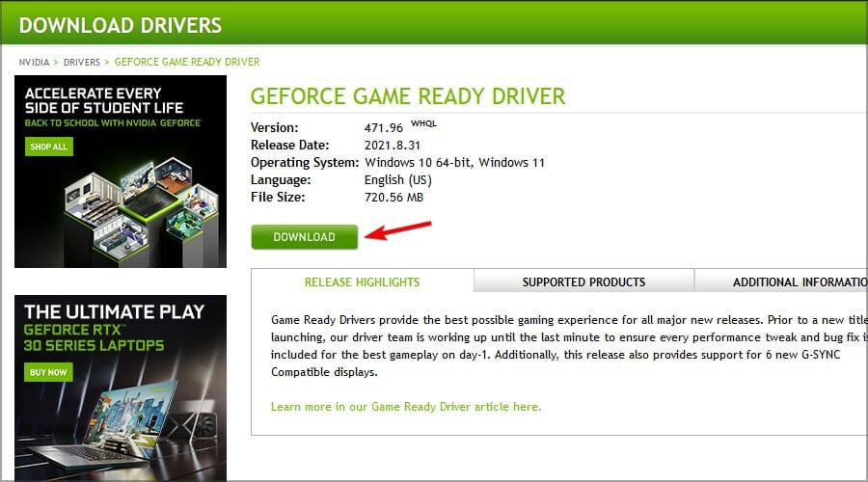
Task: Click the GeForce Game Ready Driver title
Action: tap(408, 96)
